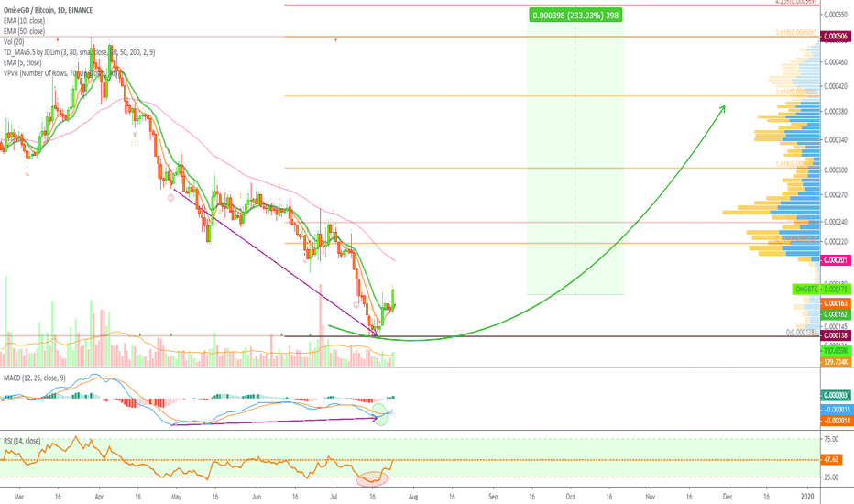Click the Aug date on time axis

[x=413, y=497]
